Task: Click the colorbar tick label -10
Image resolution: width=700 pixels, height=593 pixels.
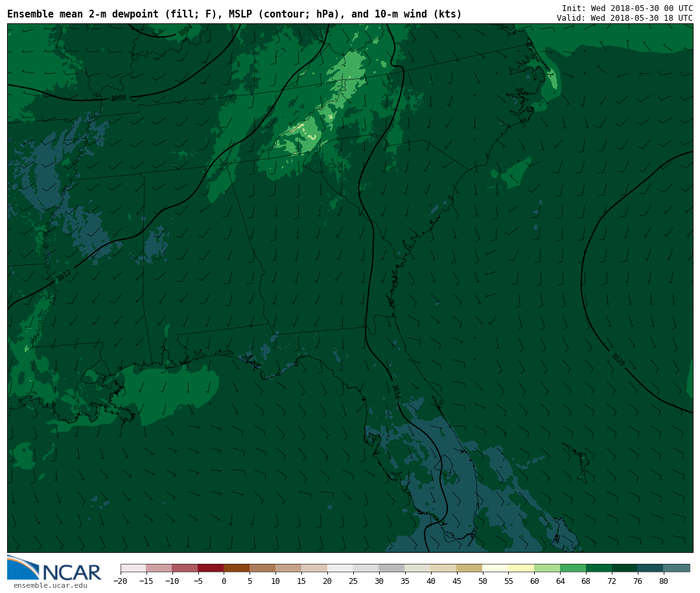Action: point(172,581)
